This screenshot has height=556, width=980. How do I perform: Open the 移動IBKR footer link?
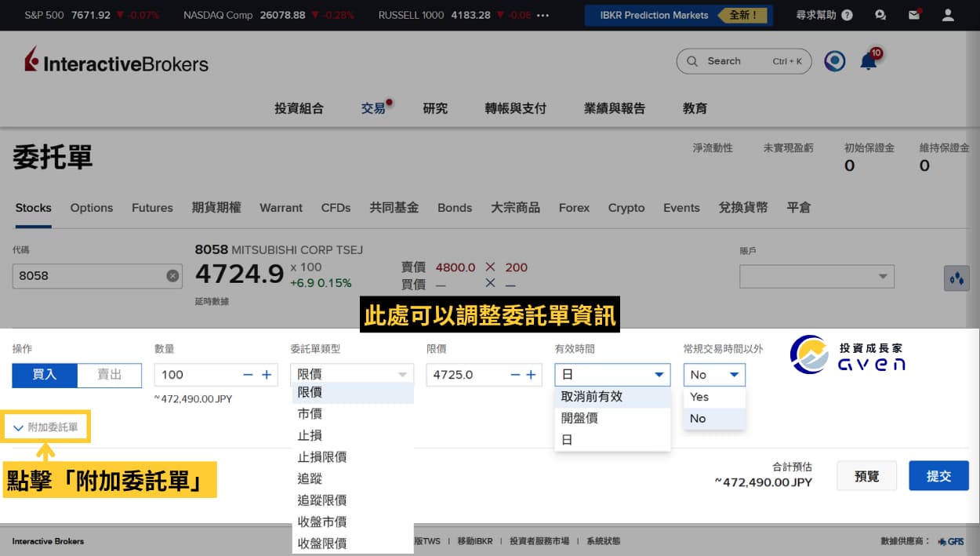(475, 541)
